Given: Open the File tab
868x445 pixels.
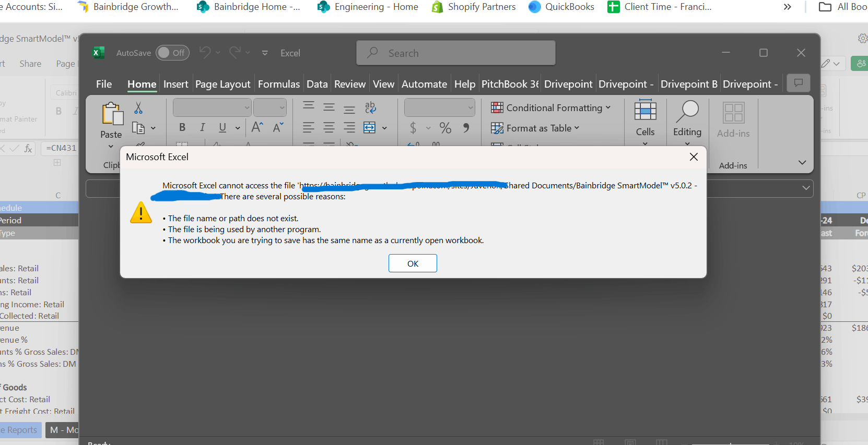Looking at the screenshot, I should (x=104, y=84).
